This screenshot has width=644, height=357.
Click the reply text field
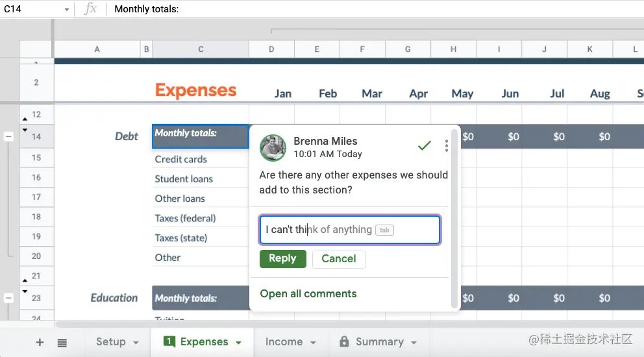pos(350,230)
